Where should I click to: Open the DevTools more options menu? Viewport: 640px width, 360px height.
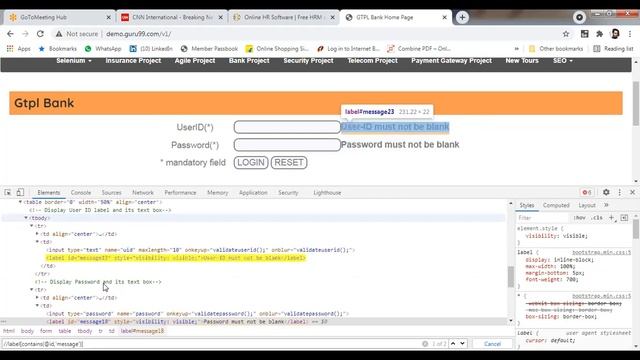pos(620,192)
